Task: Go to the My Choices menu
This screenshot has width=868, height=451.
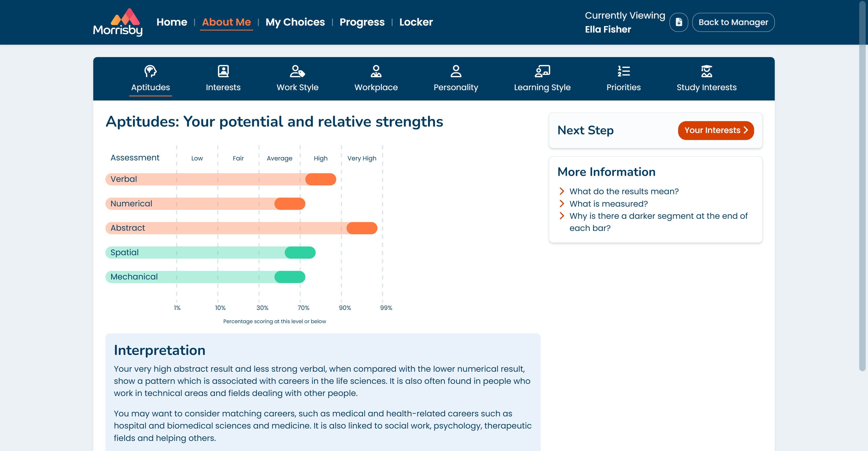Action: (x=295, y=22)
